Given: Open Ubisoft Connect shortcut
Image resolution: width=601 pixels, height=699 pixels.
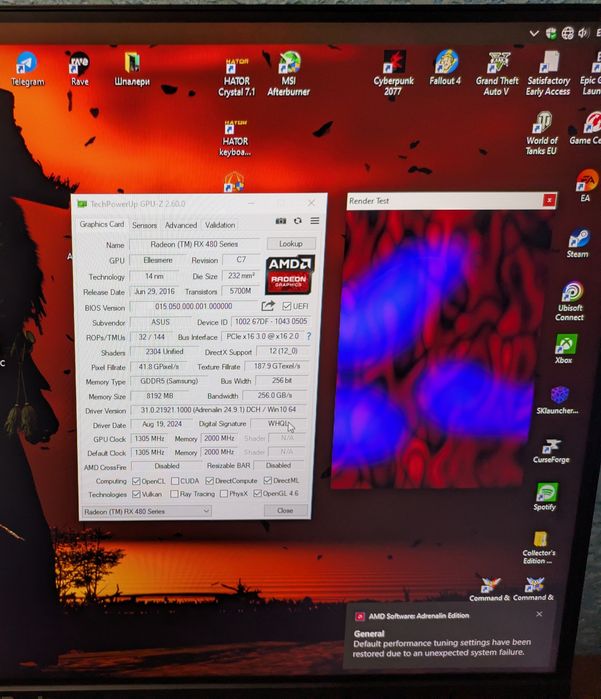Looking at the screenshot, I should tap(570, 301).
